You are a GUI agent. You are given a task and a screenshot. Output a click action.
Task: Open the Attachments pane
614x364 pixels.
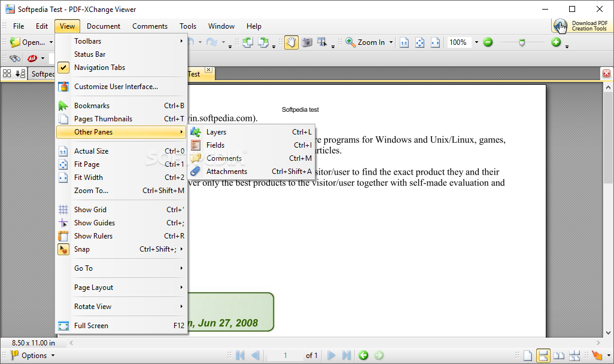click(251, 172)
